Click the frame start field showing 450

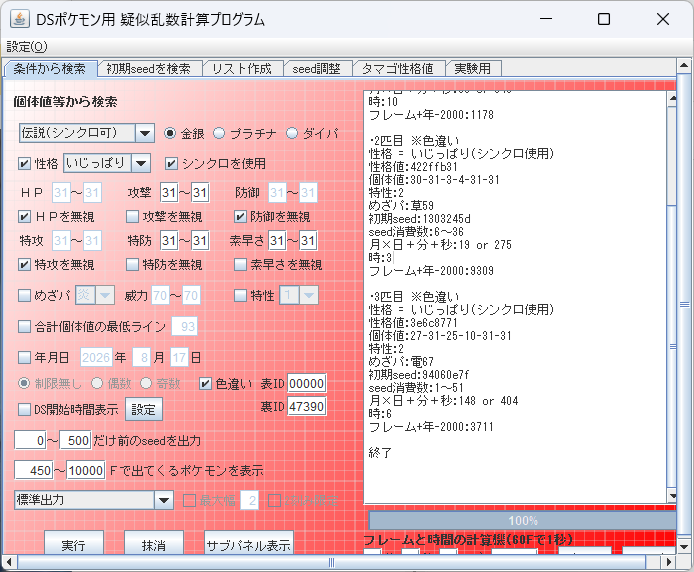34,471
